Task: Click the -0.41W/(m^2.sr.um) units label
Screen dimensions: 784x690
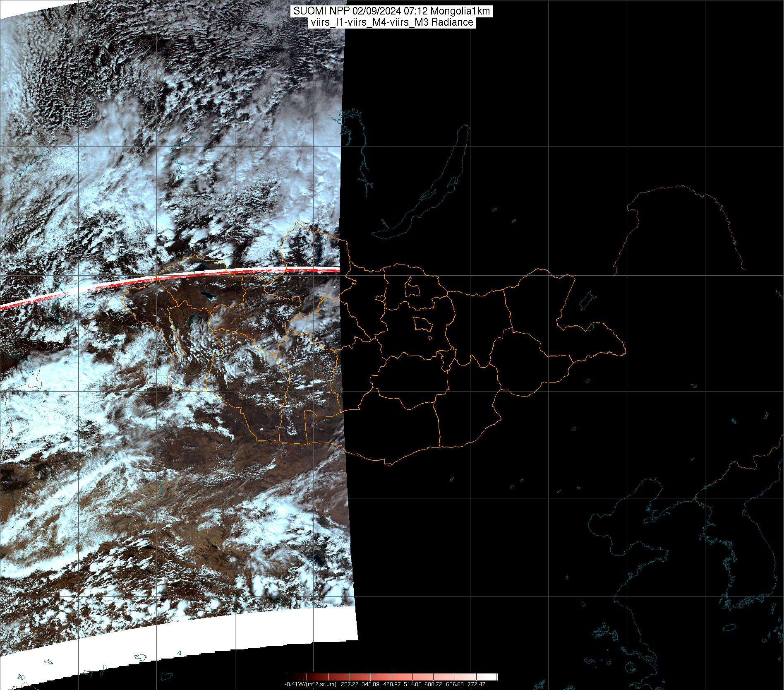Action: click(x=310, y=684)
